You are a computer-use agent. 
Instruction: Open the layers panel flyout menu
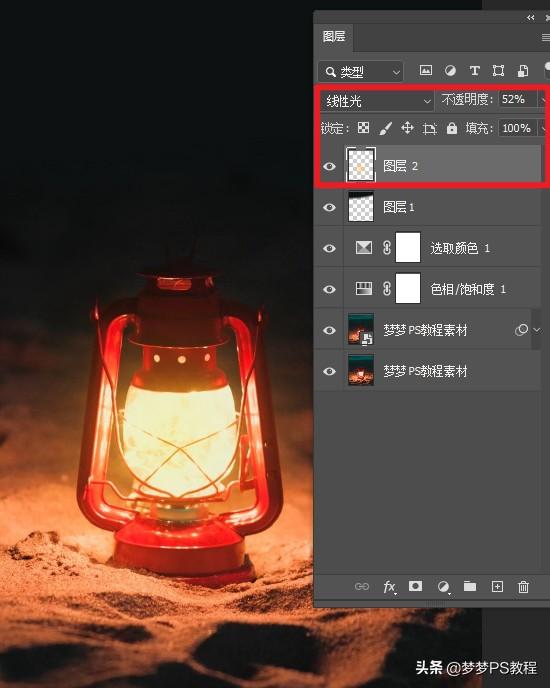point(546,38)
